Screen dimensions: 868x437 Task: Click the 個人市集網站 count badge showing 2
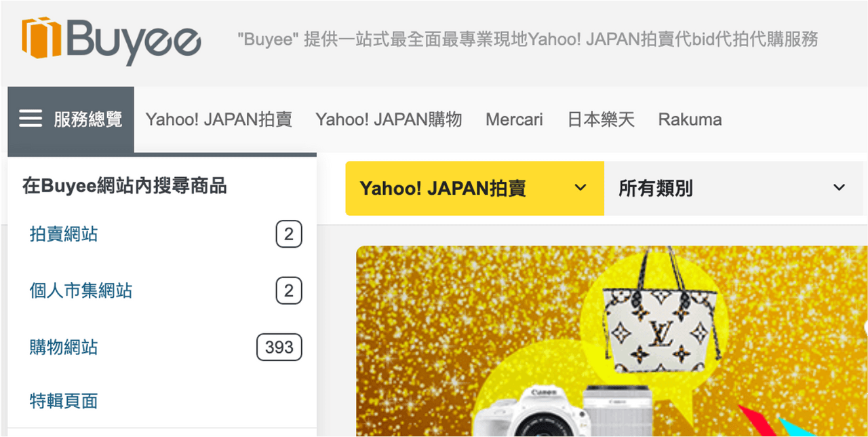coord(289,290)
